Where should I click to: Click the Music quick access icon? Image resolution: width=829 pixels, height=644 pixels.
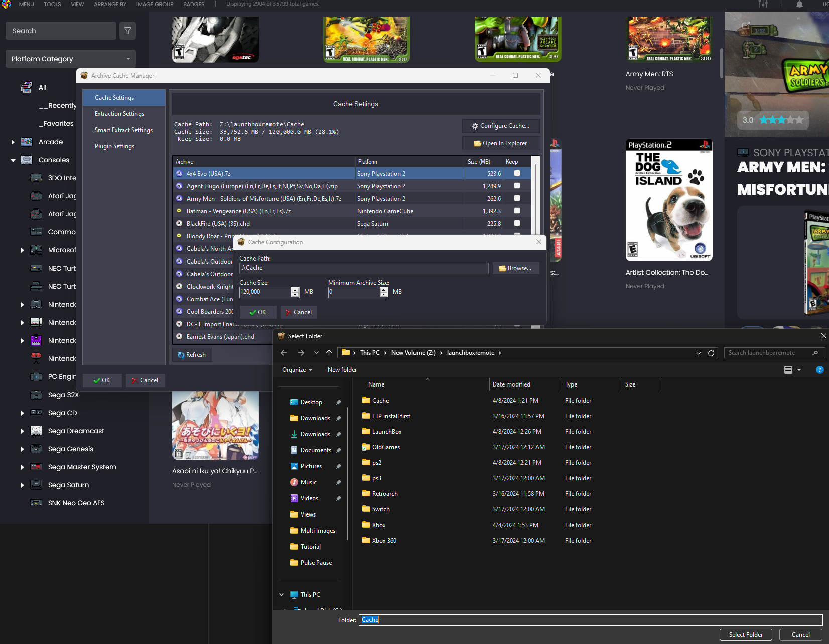point(294,482)
